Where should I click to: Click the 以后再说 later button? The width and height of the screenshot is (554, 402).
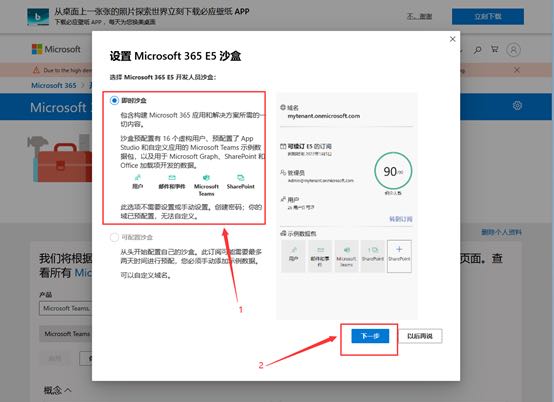coord(420,336)
